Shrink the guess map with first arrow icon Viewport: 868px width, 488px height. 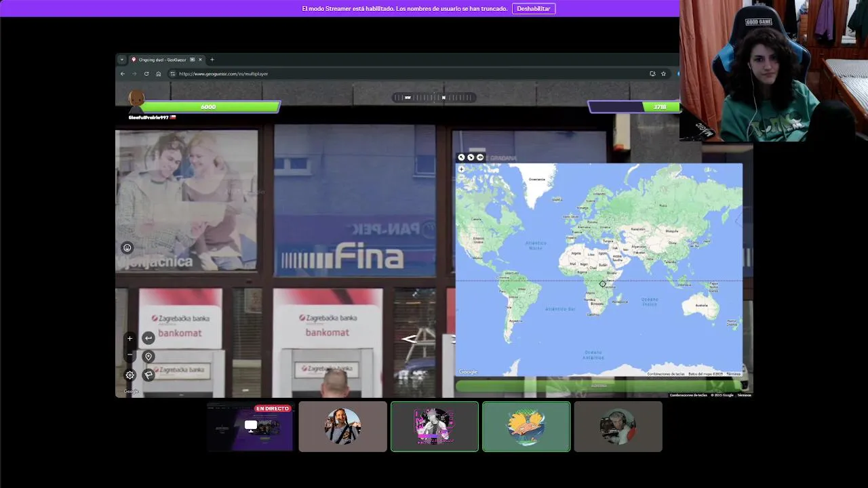coord(461,157)
